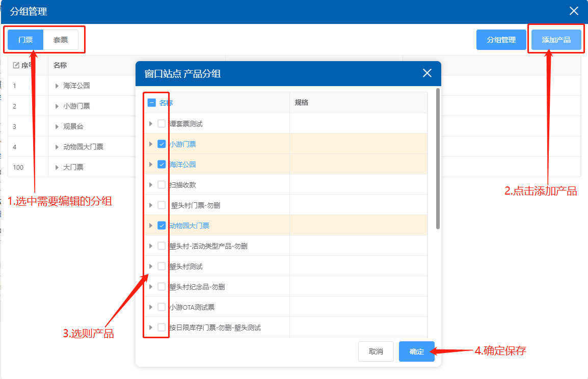Click the 添加产品 button
588x379 pixels.
click(x=556, y=40)
